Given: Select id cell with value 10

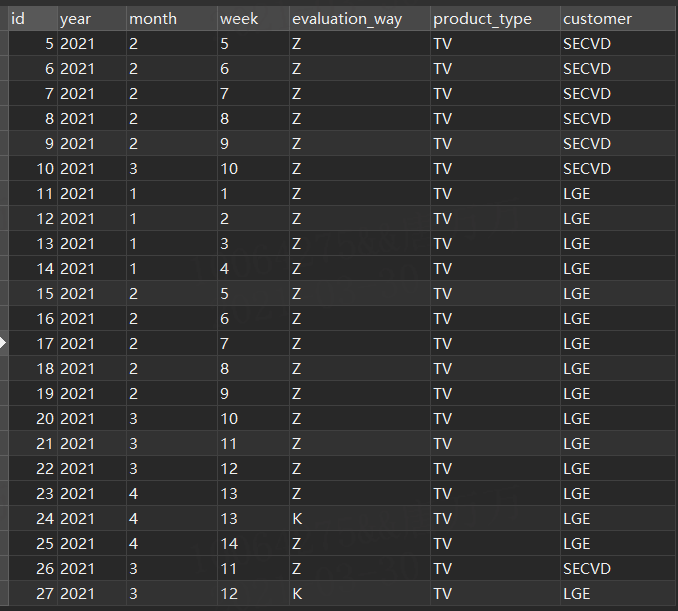Looking at the screenshot, I should click(x=33, y=169).
